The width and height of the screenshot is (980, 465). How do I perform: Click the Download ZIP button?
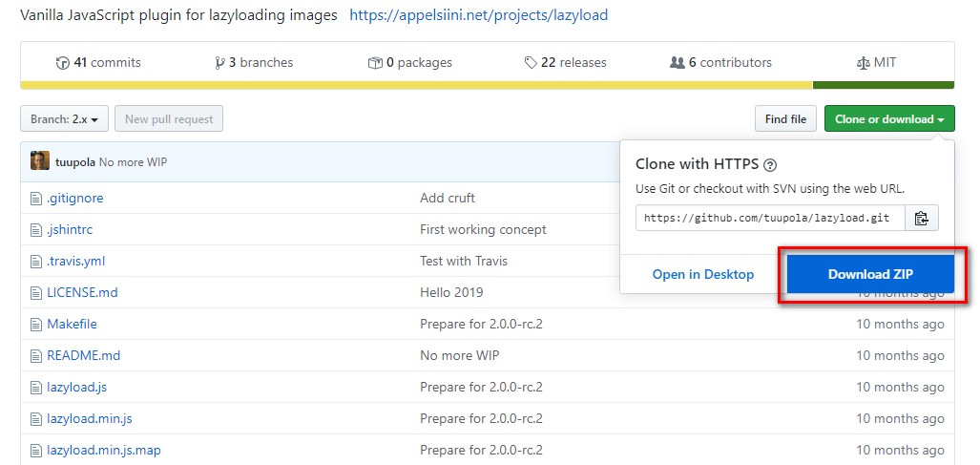pyautogui.click(x=870, y=274)
